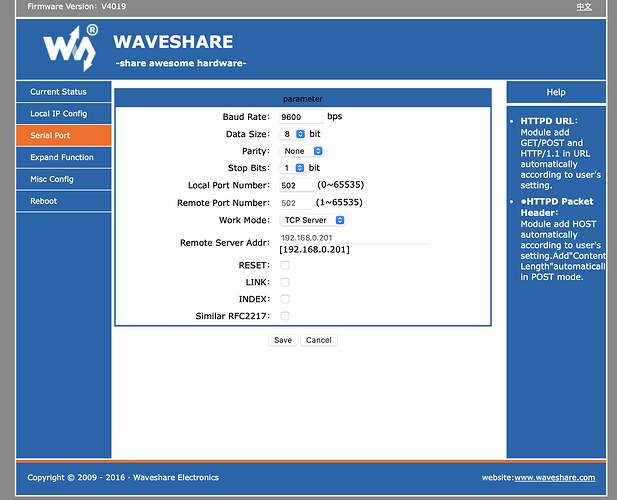Click the Waveshare logo icon
This screenshot has width=617, height=500.
70,48
